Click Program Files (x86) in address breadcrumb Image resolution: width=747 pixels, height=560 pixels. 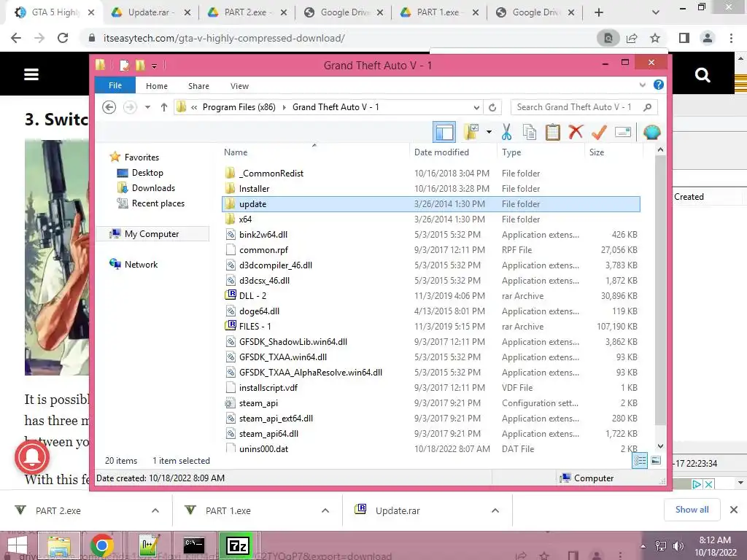(x=239, y=107)
